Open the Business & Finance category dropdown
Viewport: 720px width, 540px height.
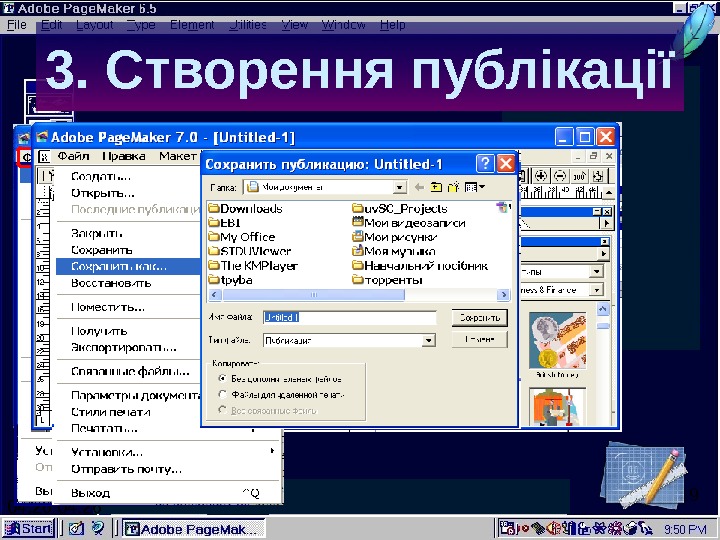[596, 290]
